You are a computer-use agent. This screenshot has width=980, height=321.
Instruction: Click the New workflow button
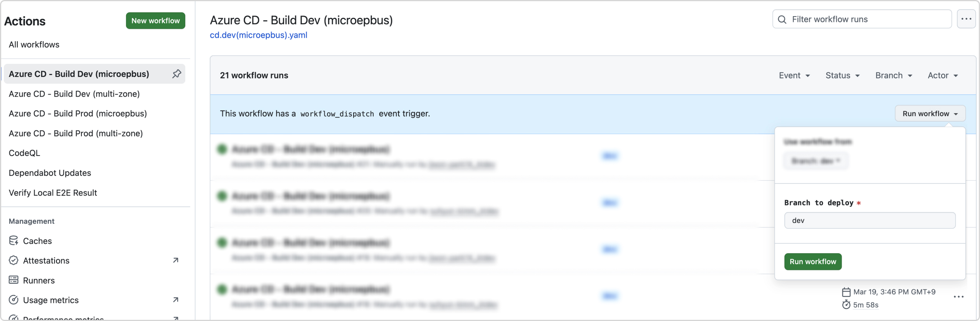[156, 21]
